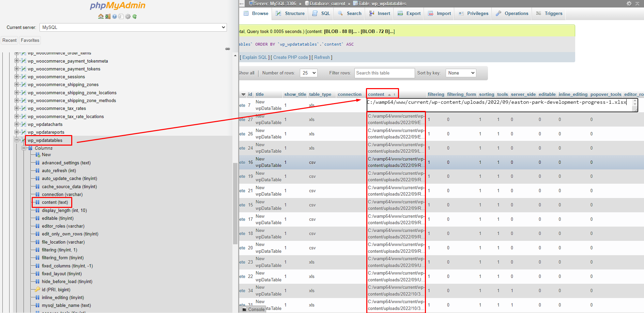Select content (text) column in tree
This screenshot has width=644, height=313.
[55, 202]
